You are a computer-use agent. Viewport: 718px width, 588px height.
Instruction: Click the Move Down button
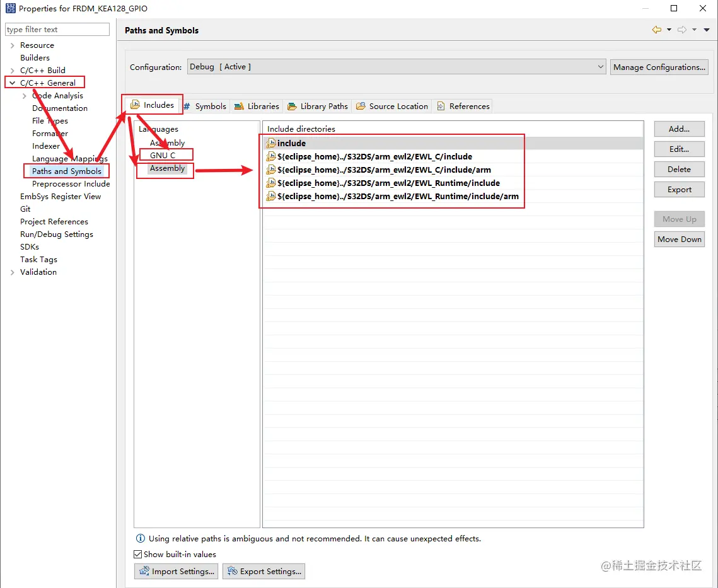click(x=679, y=239)
